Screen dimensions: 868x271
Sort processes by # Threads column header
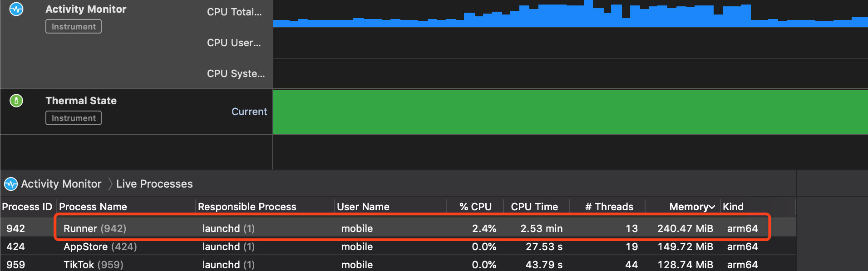(x=608, y=206)
